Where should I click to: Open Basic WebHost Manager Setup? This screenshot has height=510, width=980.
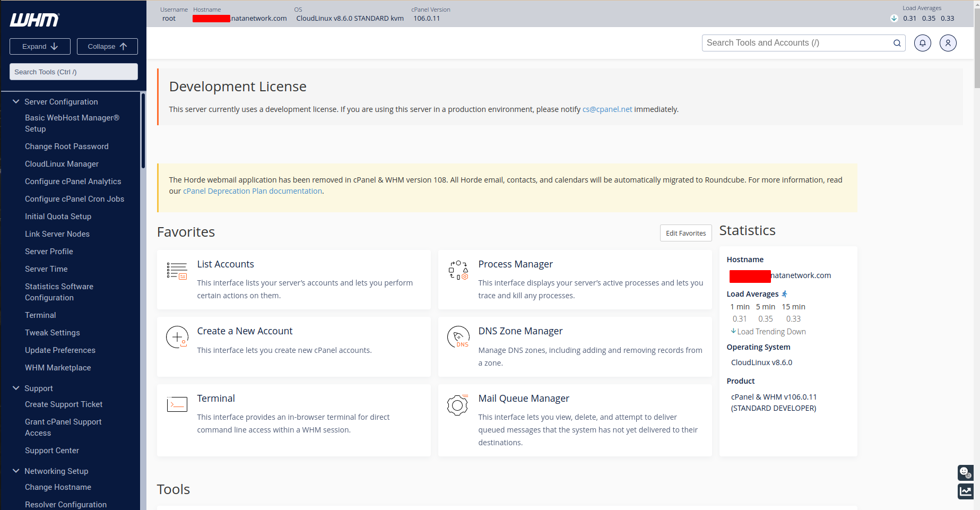[72, 123]
